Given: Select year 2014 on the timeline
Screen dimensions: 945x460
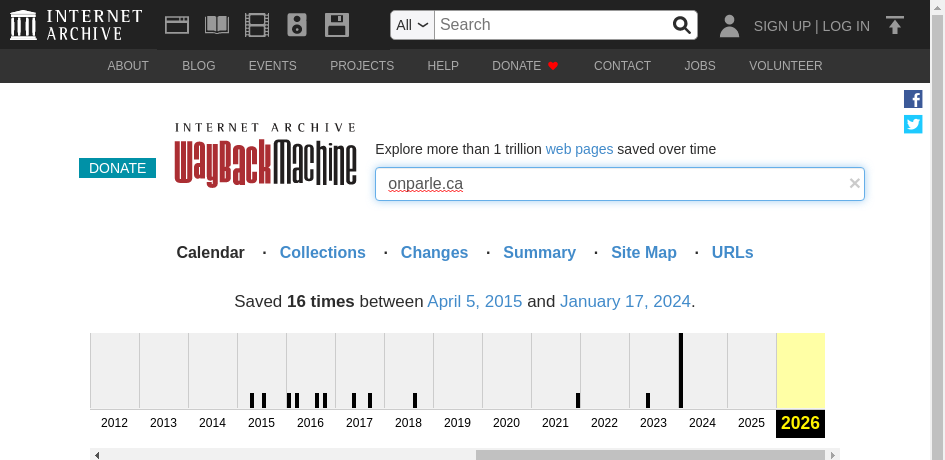Looking at the screenshot, I should [x=213, y=423].
